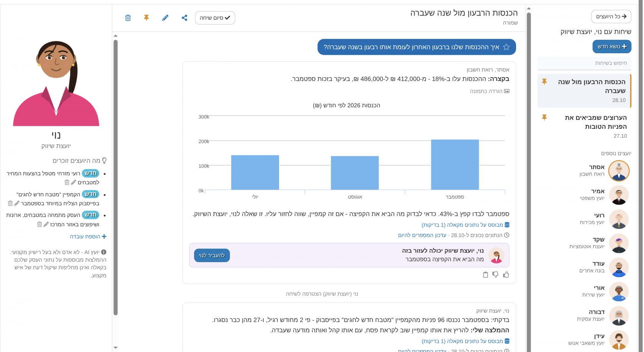Go back to 'כל היועצים'
Image resolution: width=644 pixels, height=352 pixels.
(611, 16)
